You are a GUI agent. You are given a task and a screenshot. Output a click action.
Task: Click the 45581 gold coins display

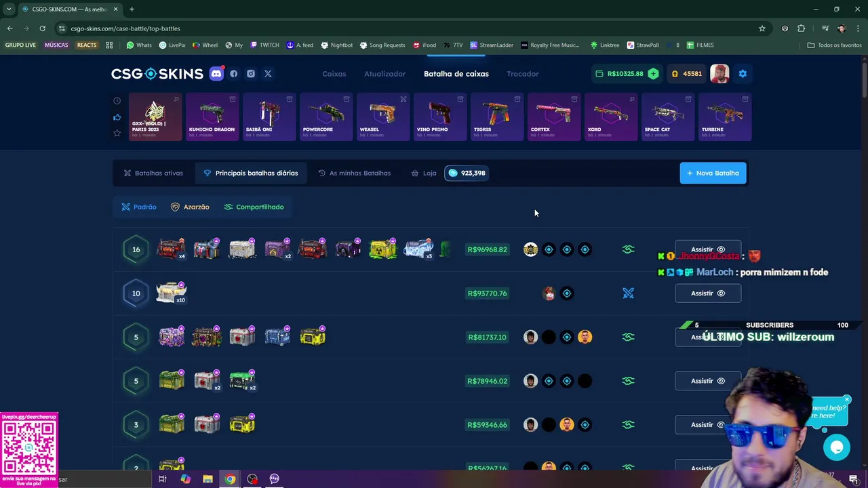686,74
